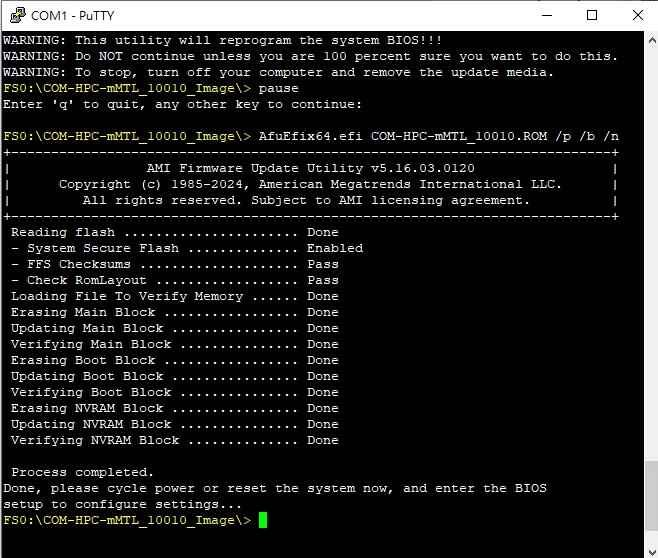Click the 'Verifying NVRAM Block' line

coord(95,440)
